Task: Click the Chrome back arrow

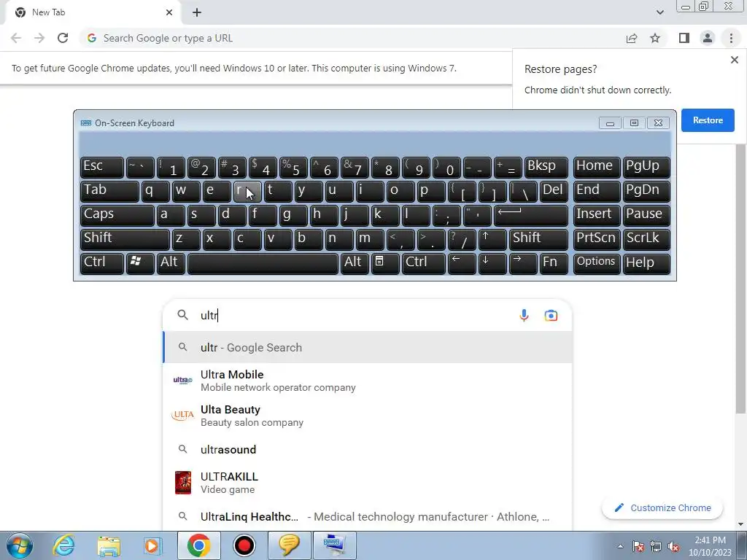Action: click(x=16, y=38)
